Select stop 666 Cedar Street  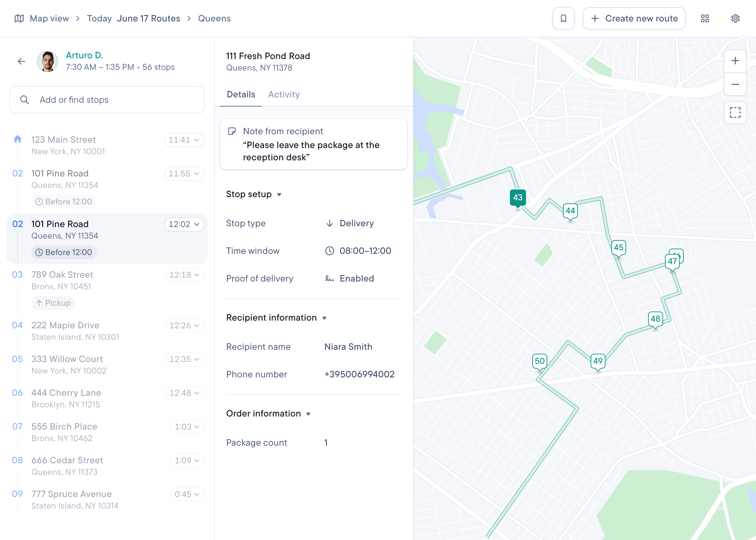107,466
